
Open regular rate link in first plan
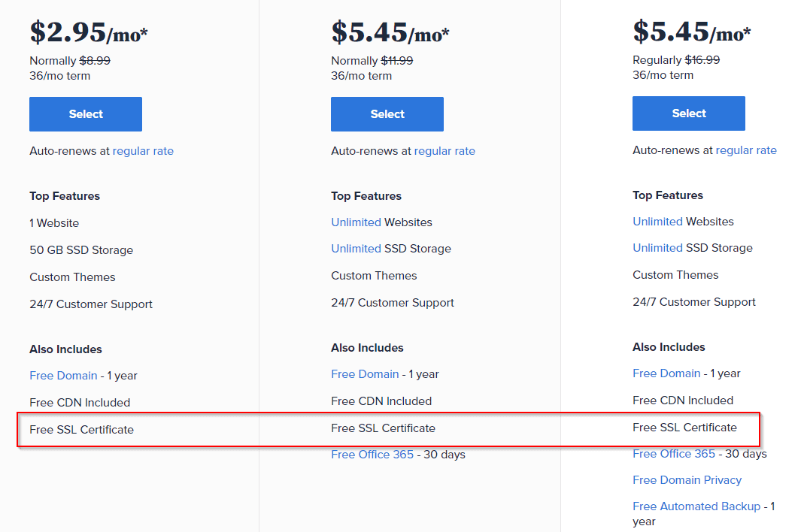point(143,151)
